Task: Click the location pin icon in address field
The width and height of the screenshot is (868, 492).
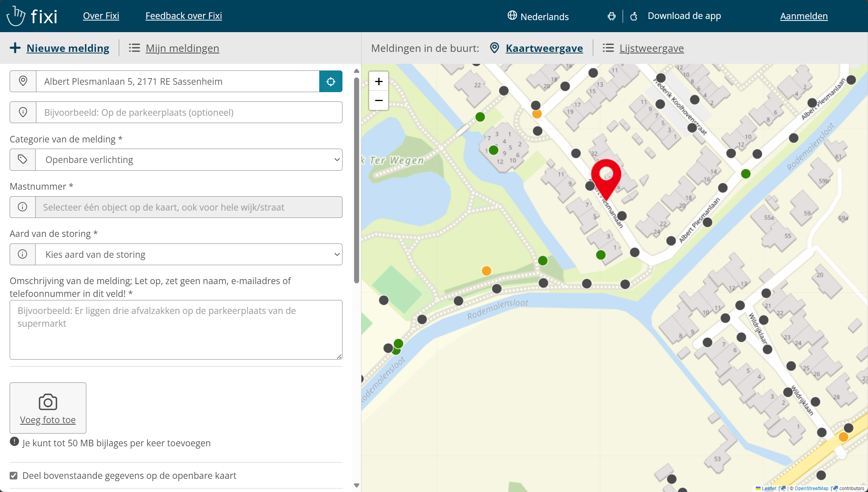Action: [23, 81]
